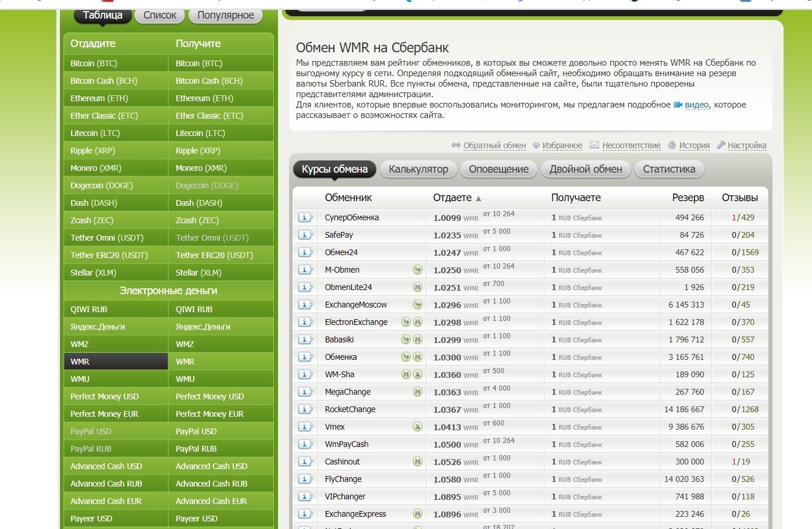Open the Статистика tab
The width and height of the screenshot is (812, 529).
pos(669,169)
